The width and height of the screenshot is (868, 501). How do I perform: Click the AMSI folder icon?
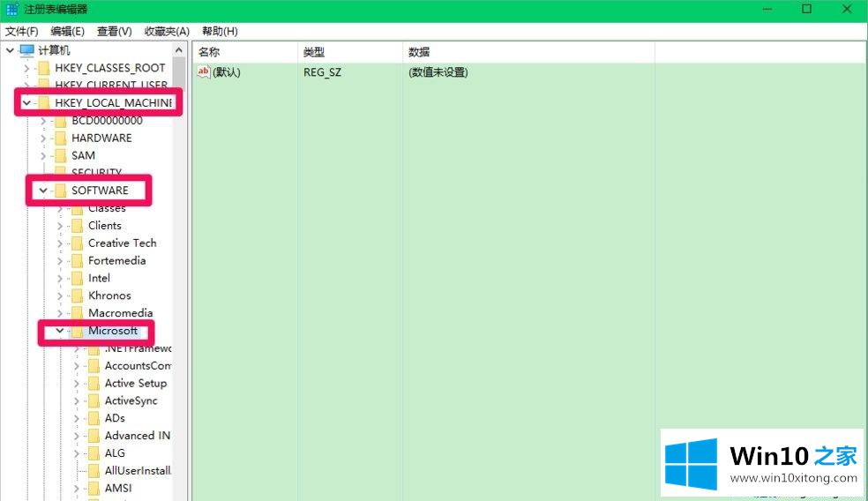(x=94, y=489)
